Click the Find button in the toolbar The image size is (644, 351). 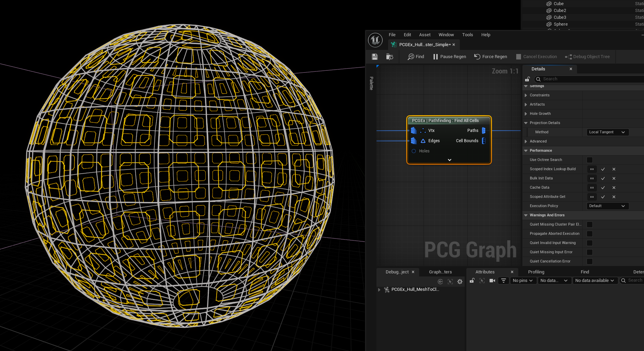[x=416, y=57]
